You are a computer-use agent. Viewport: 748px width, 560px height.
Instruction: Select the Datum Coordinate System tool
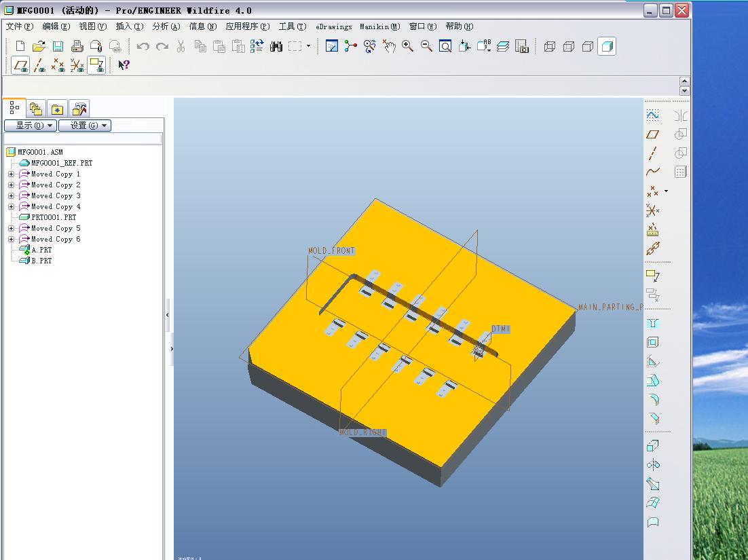point(652,210)
